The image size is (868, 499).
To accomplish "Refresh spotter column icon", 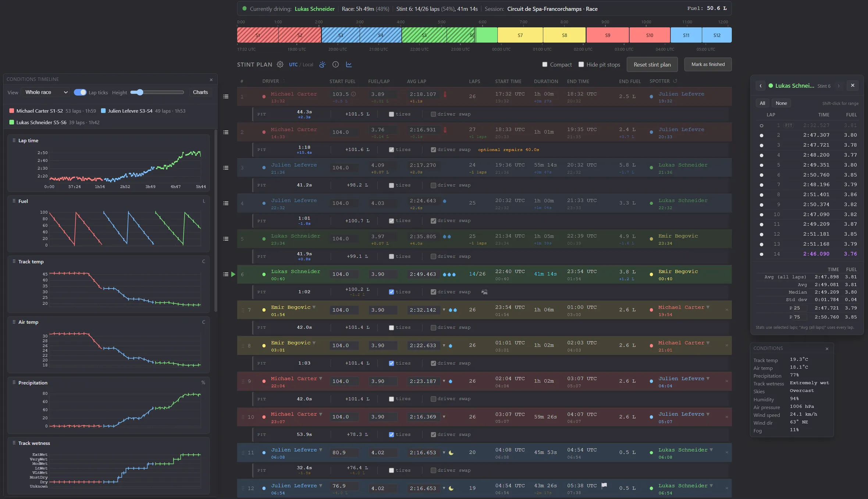I will click(675, 81).
